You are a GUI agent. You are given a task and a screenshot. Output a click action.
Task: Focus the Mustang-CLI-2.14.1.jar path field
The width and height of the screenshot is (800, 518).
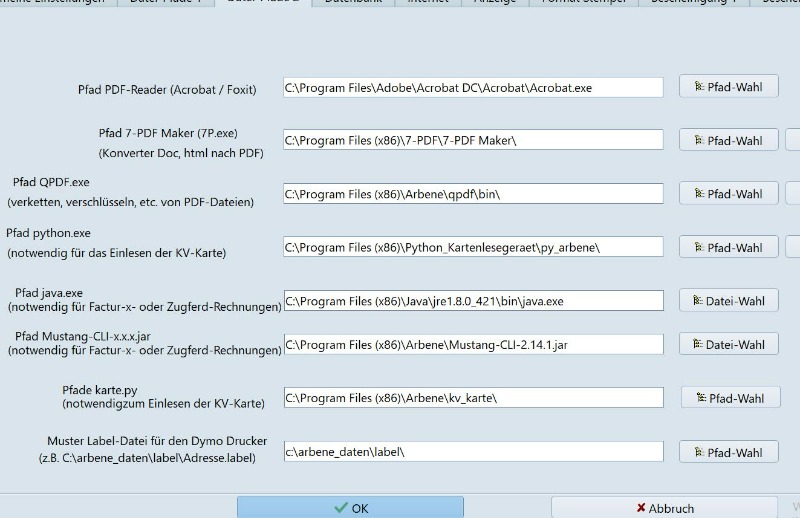(x=472, y=345)
